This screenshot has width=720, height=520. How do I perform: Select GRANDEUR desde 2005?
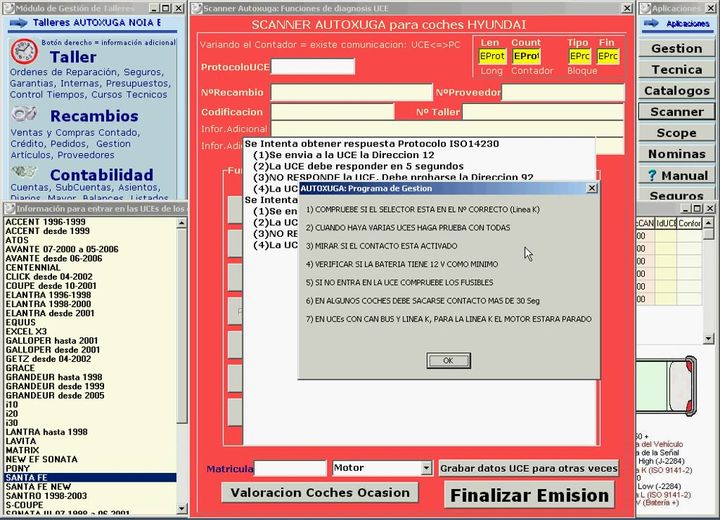tap(90, 396)
